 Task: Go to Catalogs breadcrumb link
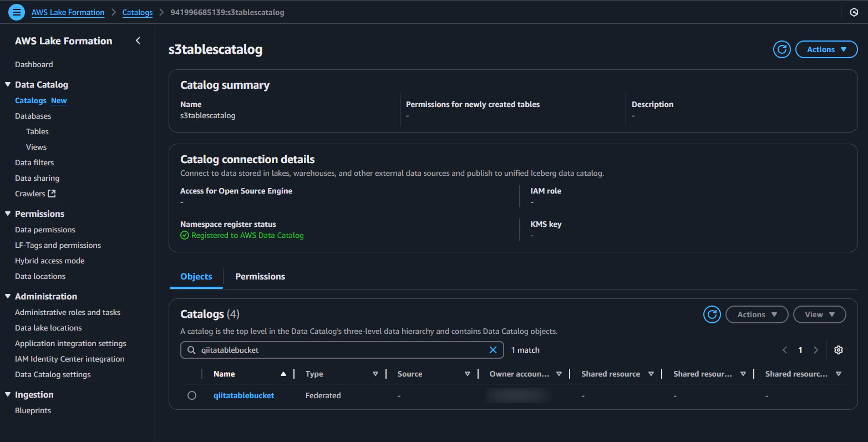[x=138, y=12]
